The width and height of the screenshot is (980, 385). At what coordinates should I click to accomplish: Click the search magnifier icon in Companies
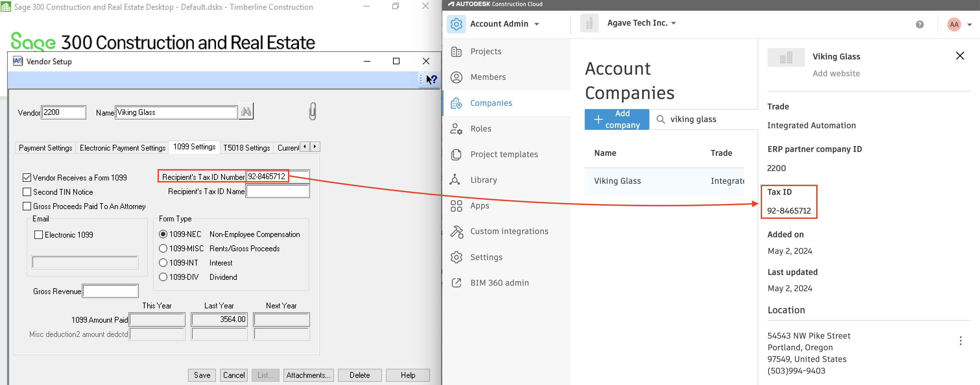pyautogui.click(x=661, y=119)
